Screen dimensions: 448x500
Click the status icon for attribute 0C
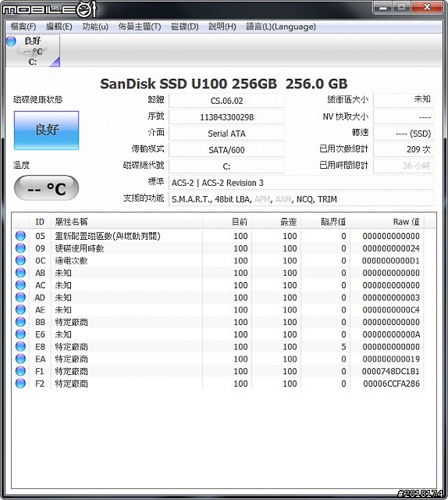(20, 260)
